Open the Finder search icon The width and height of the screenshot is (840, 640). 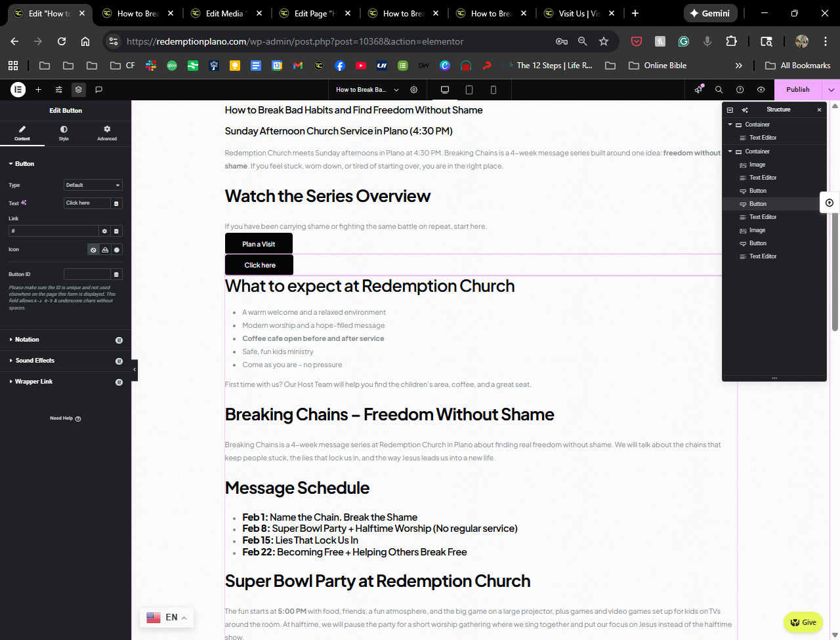[x=719, y=89]
